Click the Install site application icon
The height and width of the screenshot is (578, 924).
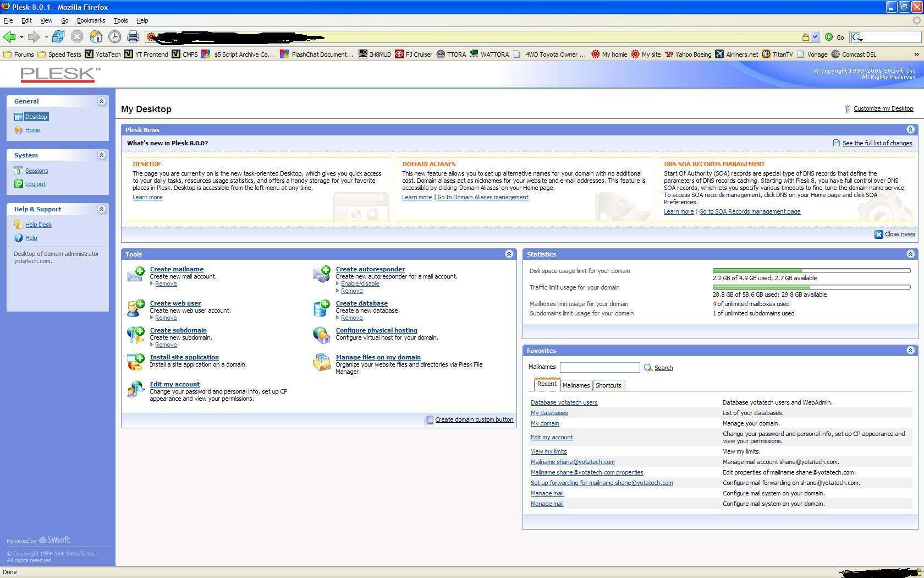[x=136, y=362]
